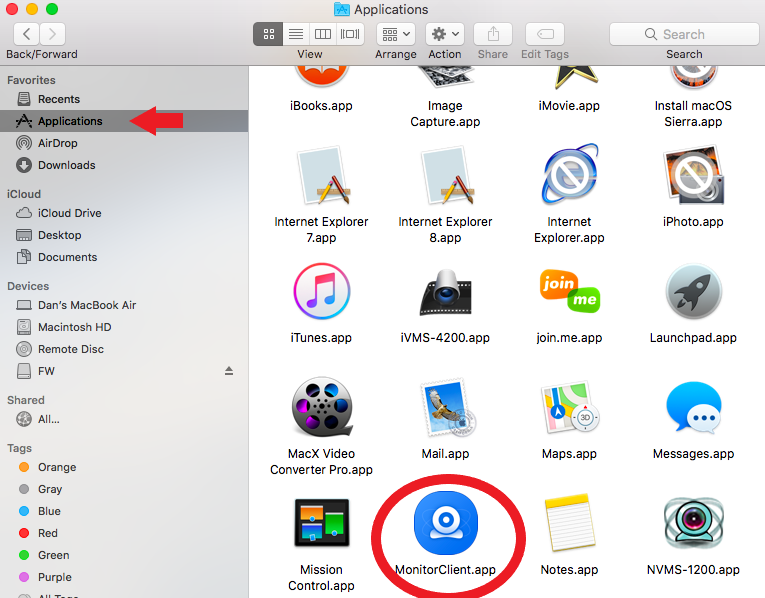Launch iVMS-4200.app
This screenshot has height=598, width=765.
445,292
